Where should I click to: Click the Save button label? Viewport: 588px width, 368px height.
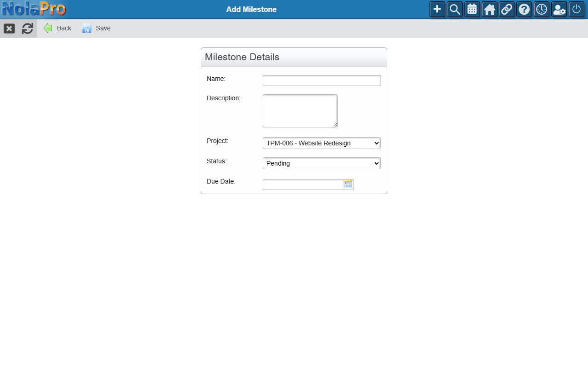tap(103, 28)
